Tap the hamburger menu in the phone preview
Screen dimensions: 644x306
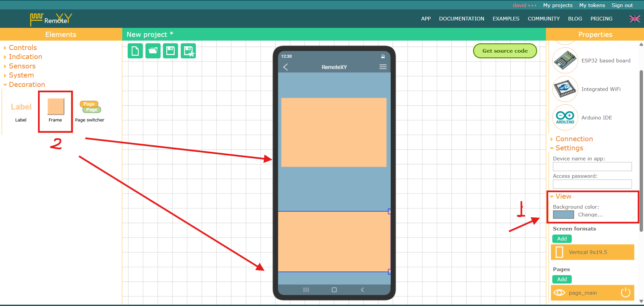click(x=383, y=67)
